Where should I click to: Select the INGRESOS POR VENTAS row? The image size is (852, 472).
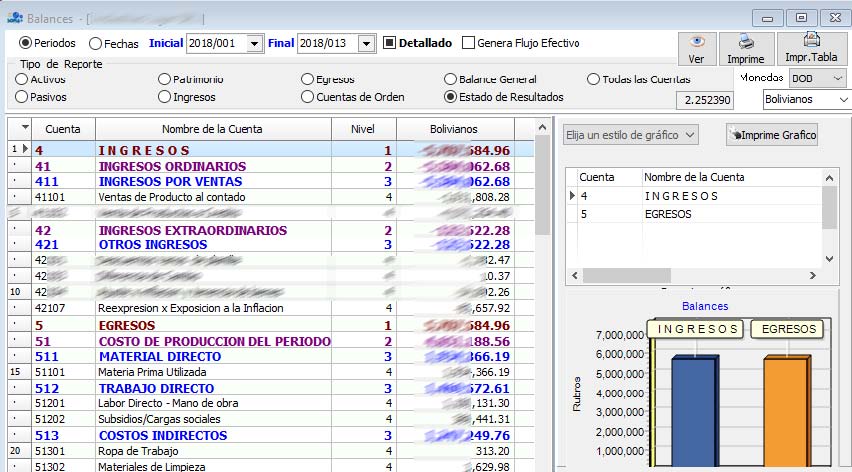tap(272, 181)
